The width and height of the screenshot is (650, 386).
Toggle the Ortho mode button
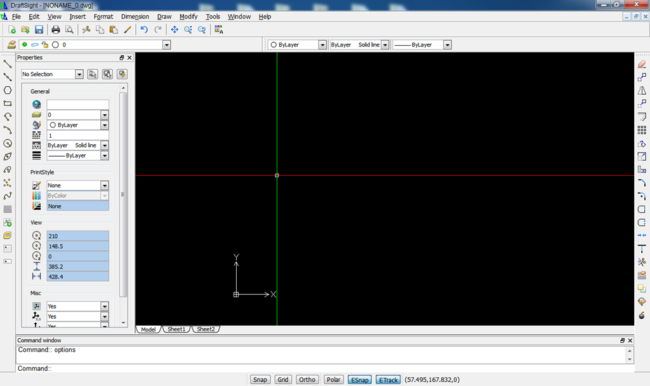pyautogui.click(x=307, y=379)
